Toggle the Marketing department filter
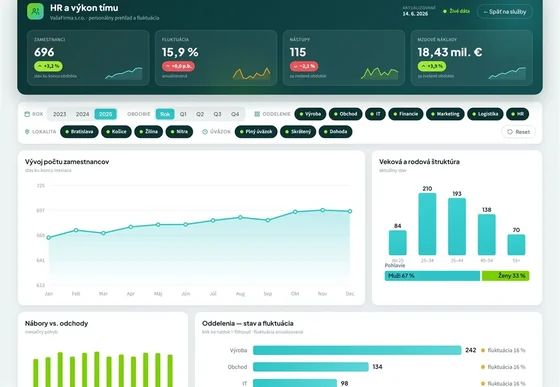Image resolution: width=560 pixels, height=387 pixels. click(x=445, y=114)
